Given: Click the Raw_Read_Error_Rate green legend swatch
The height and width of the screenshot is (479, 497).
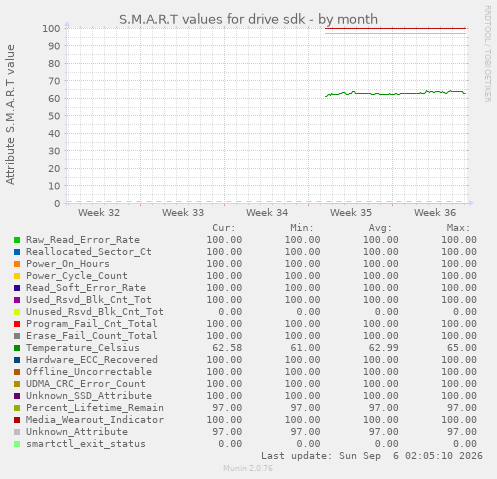Looking at the screenshot, I should click(x=17, y=240).
